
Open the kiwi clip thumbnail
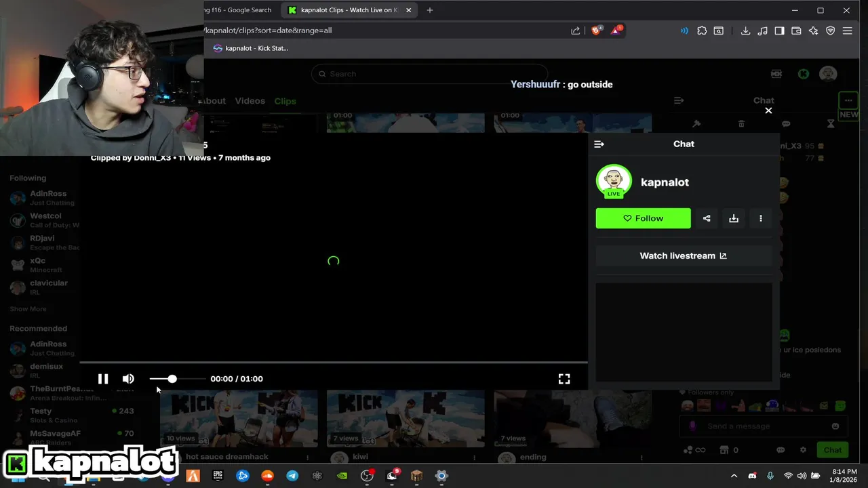406,418
